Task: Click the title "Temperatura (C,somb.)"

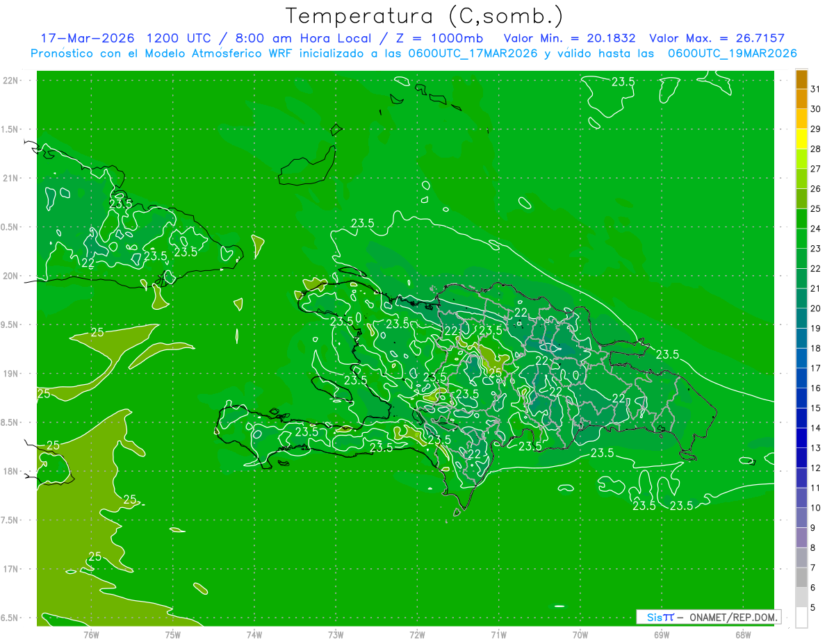Action: point(425,16)
